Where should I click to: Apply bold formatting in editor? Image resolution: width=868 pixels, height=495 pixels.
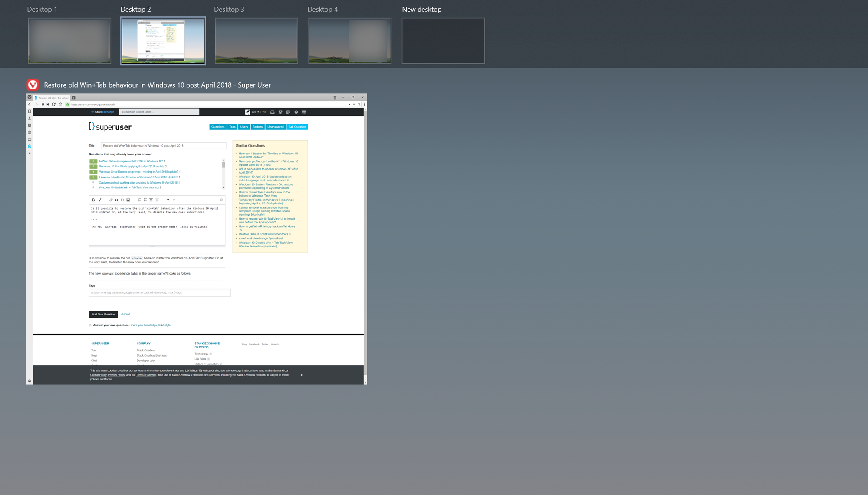93,200
